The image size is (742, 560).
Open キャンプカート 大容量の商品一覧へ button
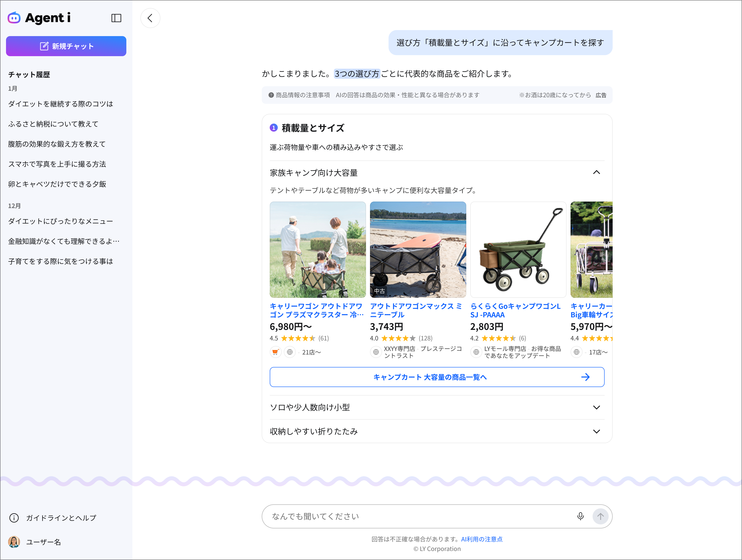pyautogui.click(x=437, y=377)
